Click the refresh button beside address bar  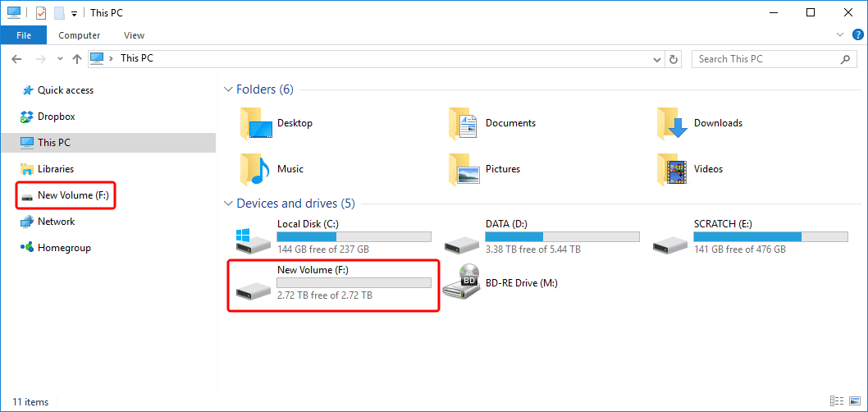click(674, 59)
